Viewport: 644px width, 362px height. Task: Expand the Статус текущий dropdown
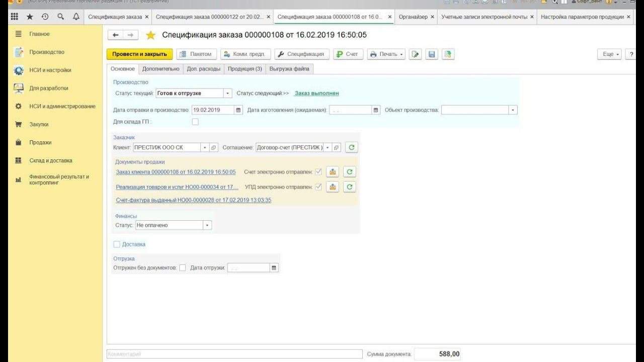pos(228,94)
